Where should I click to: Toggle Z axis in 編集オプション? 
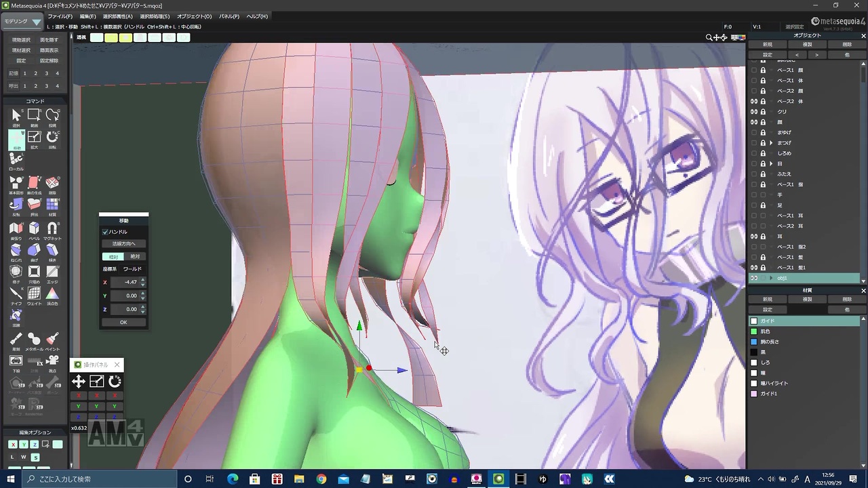35,445
